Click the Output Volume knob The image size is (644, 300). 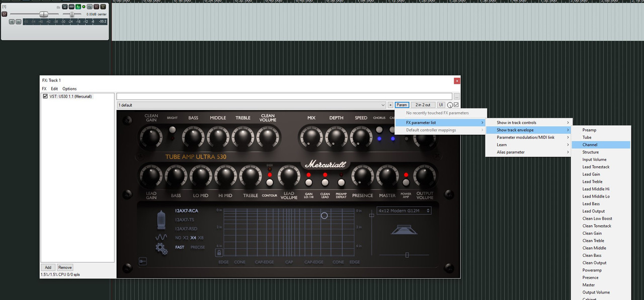pyautogui.click(x=425, y=176)
